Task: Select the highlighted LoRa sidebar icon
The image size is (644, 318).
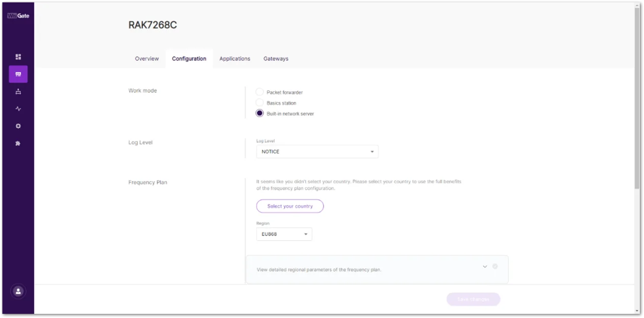Action: pos(18,74)
